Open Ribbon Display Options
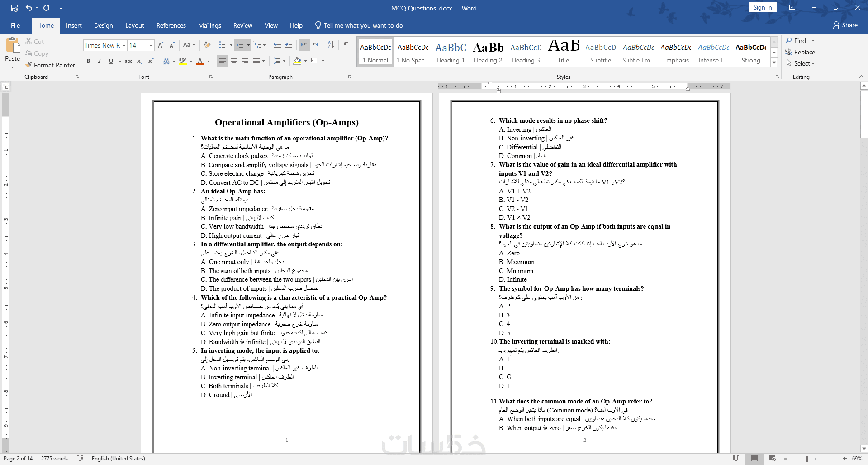The width and height of the screenshot is (868, 465). click(792, 8)
